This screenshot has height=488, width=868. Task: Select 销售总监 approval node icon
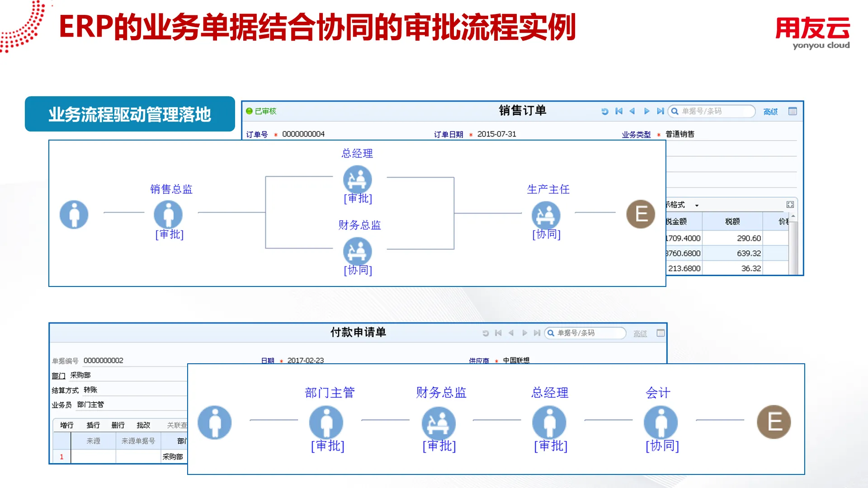(168, 214)
